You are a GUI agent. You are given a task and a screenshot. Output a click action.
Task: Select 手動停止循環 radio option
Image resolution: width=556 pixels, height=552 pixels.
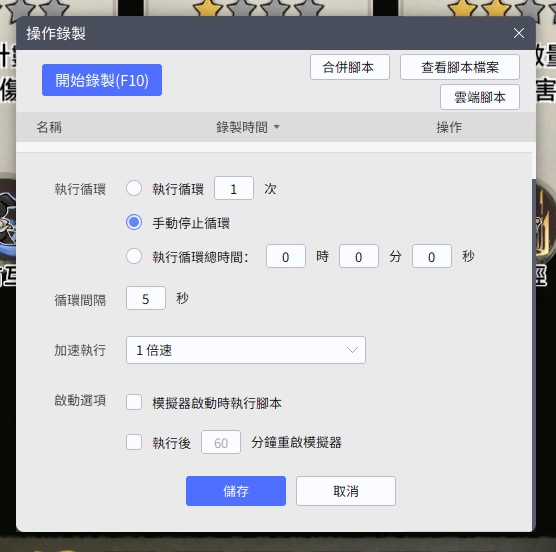134,223
